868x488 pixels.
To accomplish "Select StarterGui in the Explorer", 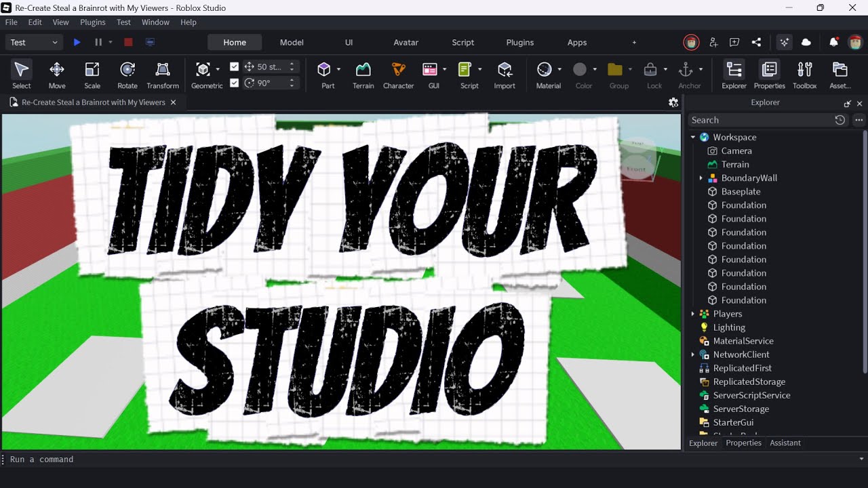I will point(733,422).
